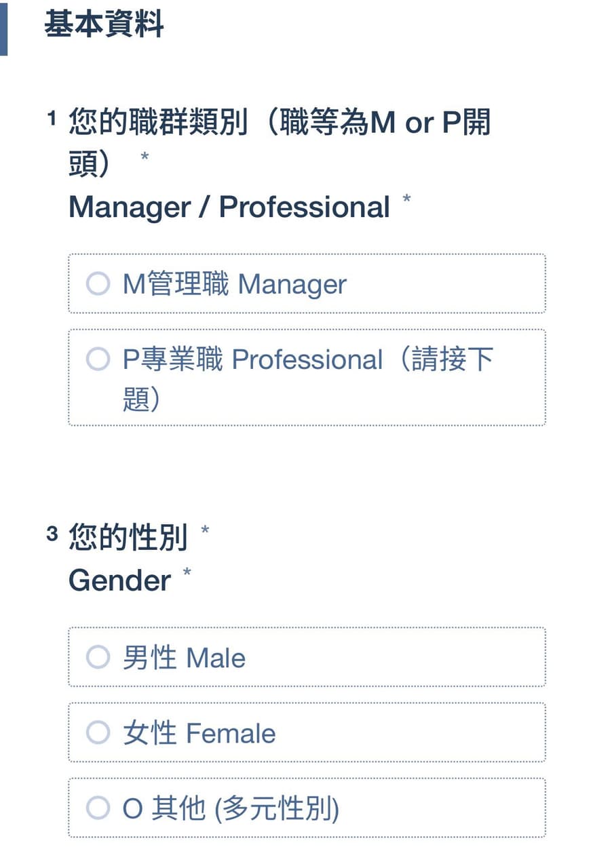
Task: Select the M管理職 Manager radio button
Action: coord(98,283)
